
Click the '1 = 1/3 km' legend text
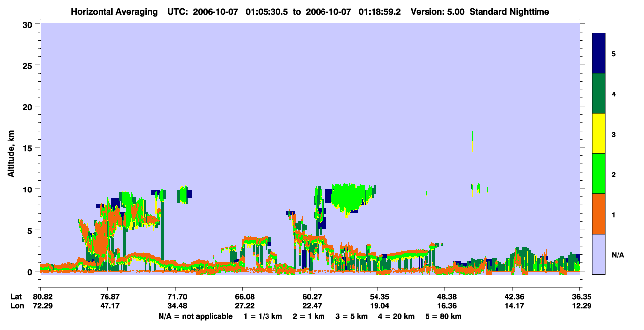pyautogui.click(x=264, y=316)
